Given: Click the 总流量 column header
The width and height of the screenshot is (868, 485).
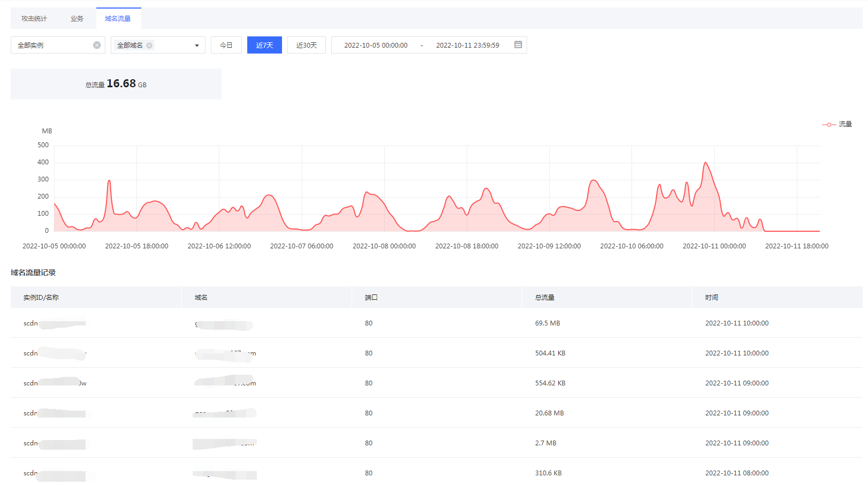Looking at the screenshot, I should pos(545,298).
